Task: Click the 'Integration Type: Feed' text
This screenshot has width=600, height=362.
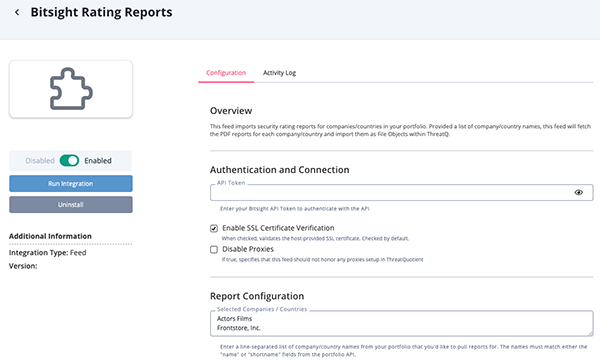Action: coord(47,253)
